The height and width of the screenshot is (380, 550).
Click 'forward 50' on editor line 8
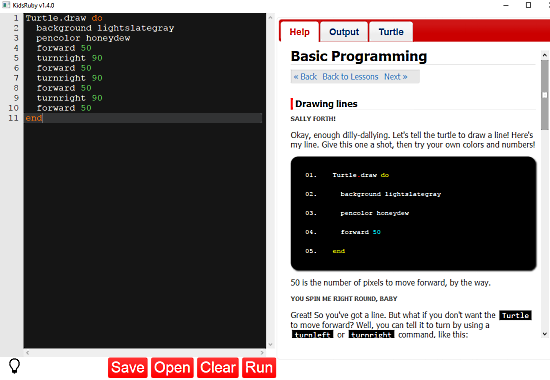(x=64, y=88)
